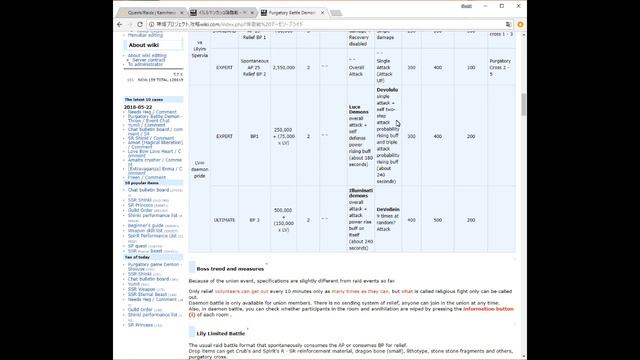Viewport: 640px width, 360px height.
Task: Click the 'Luce Demons' skill name
Action: (x=359, y=109)
